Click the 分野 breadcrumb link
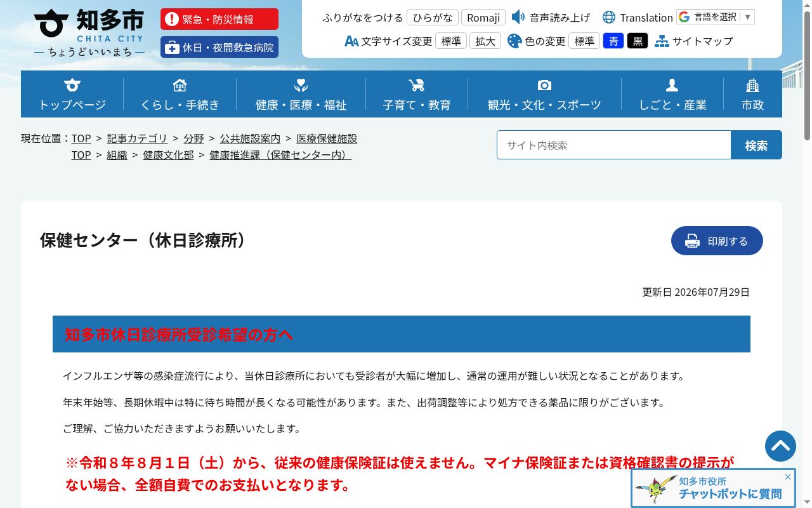The image size is (812, 508). 194,138
